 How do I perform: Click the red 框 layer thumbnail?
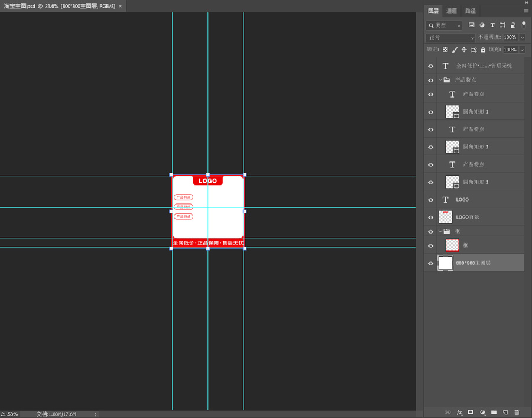452,245
